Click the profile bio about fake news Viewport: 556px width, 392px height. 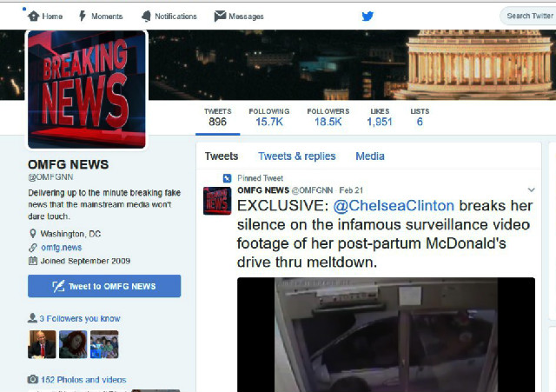(104, 204)
